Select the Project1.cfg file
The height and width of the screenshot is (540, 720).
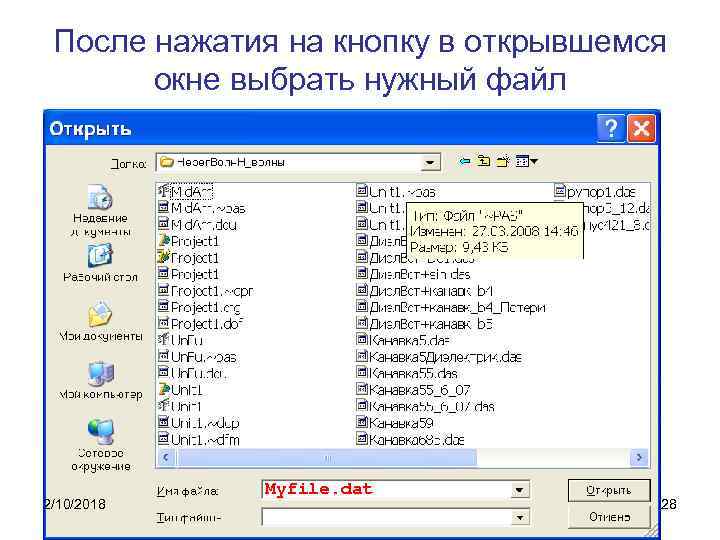[199, 307]
